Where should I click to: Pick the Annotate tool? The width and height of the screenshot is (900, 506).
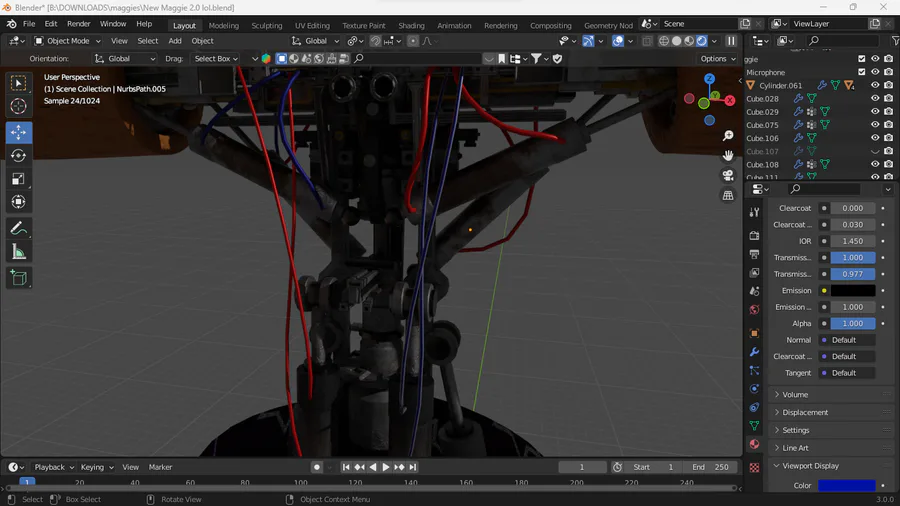[18, 229]
